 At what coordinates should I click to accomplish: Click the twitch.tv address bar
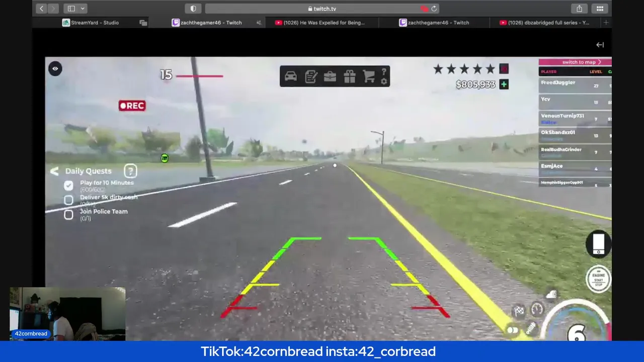pos(322,9)
